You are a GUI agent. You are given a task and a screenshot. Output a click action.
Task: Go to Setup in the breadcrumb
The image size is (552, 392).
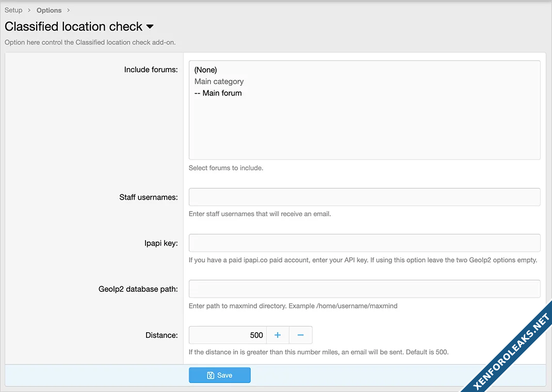point(13,10)
